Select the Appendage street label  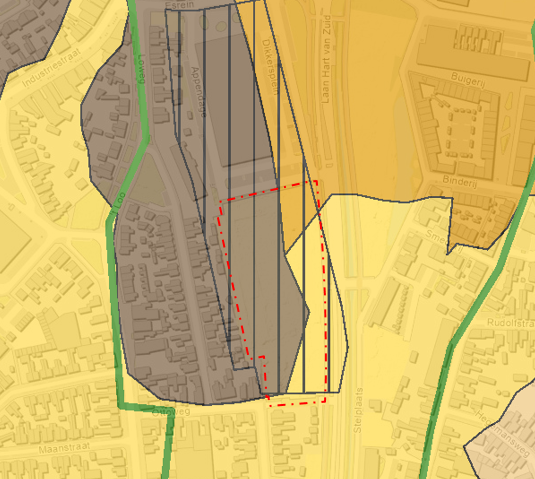point(198,92)
